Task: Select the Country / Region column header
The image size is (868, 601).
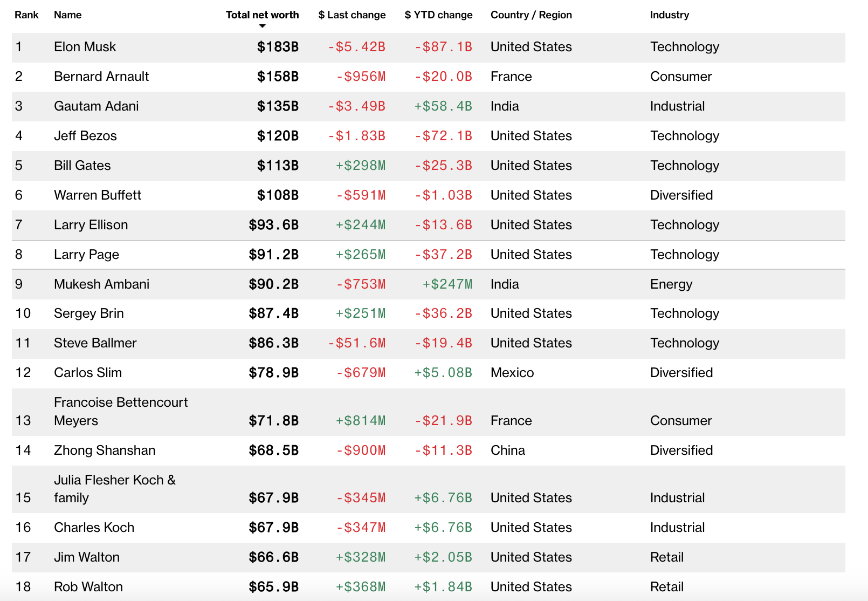Action: [531, 15]
